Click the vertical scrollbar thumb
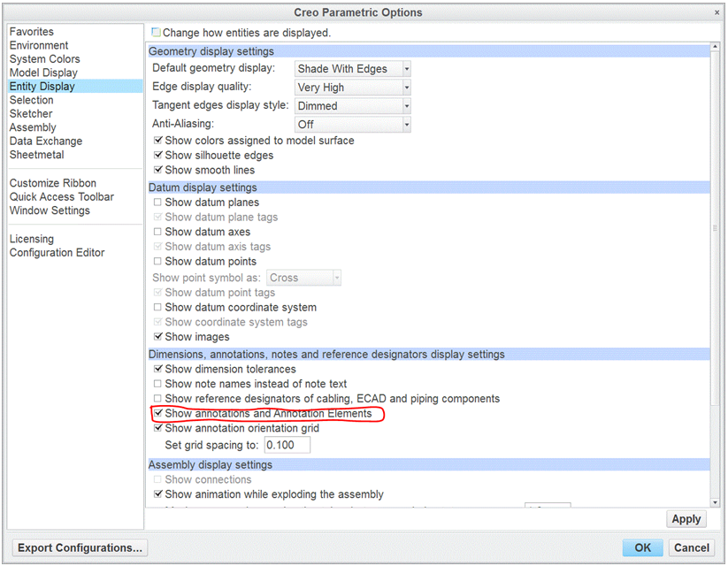The height and width of the screenshot is (566, 728). (715, 227)
